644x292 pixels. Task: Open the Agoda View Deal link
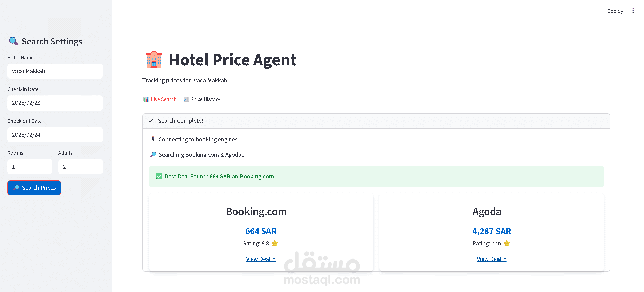tap(491, 259)
